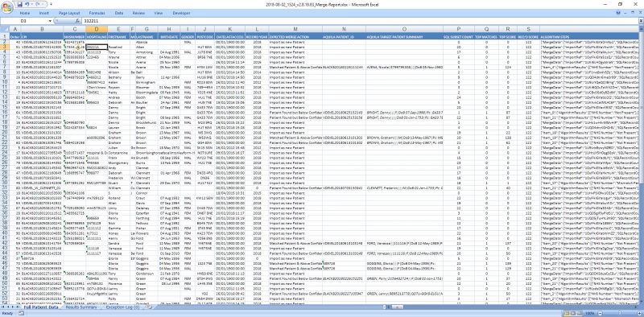Undo the last action

click(x=27, y=4)
